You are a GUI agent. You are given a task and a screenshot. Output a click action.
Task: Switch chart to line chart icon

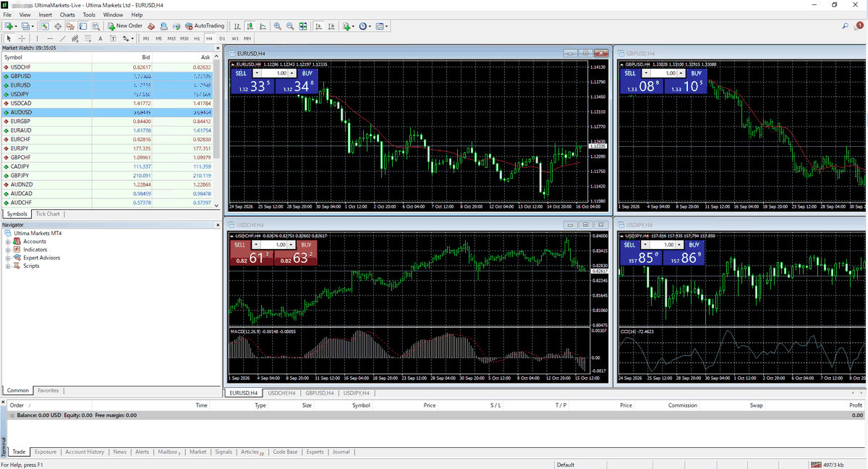coord(263,26)
